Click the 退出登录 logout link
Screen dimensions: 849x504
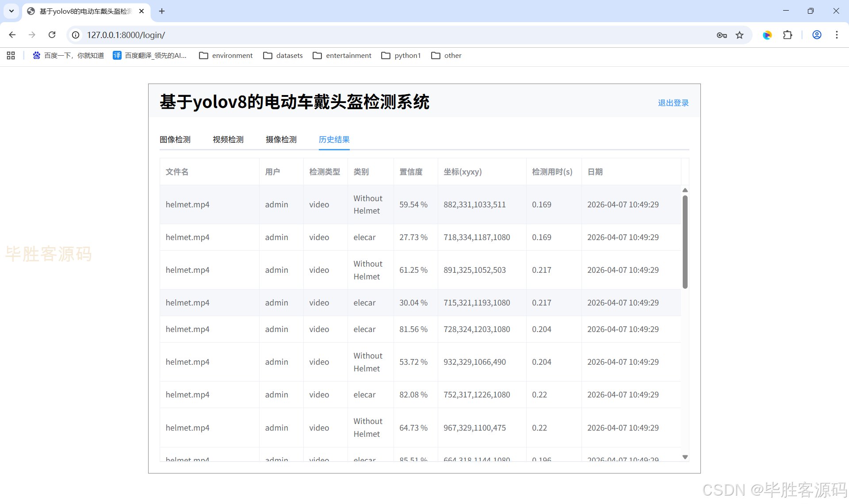[x=673, y=103]
